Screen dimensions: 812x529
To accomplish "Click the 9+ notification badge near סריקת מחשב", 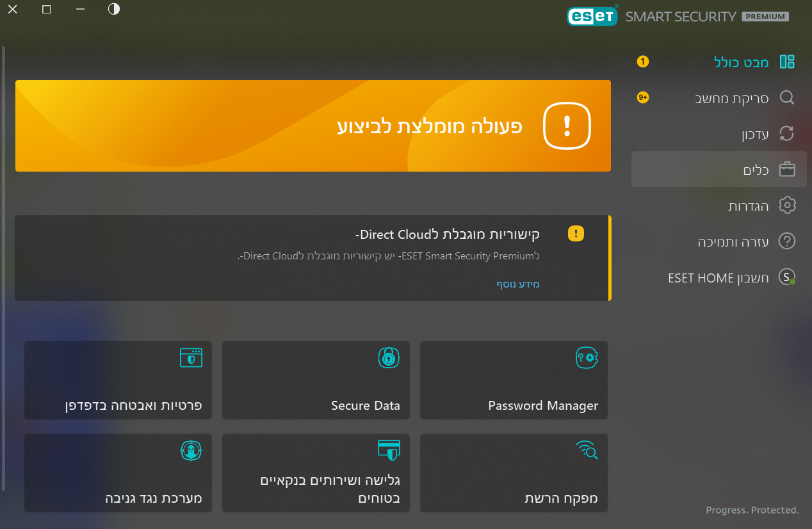I will pos(642,97).
